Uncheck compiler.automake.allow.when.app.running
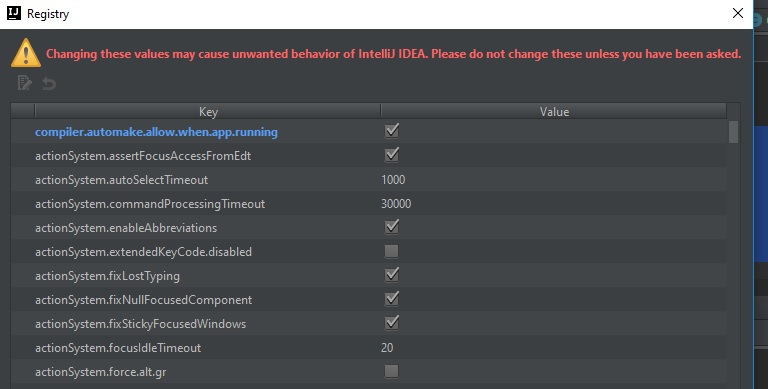 point(391,131)
